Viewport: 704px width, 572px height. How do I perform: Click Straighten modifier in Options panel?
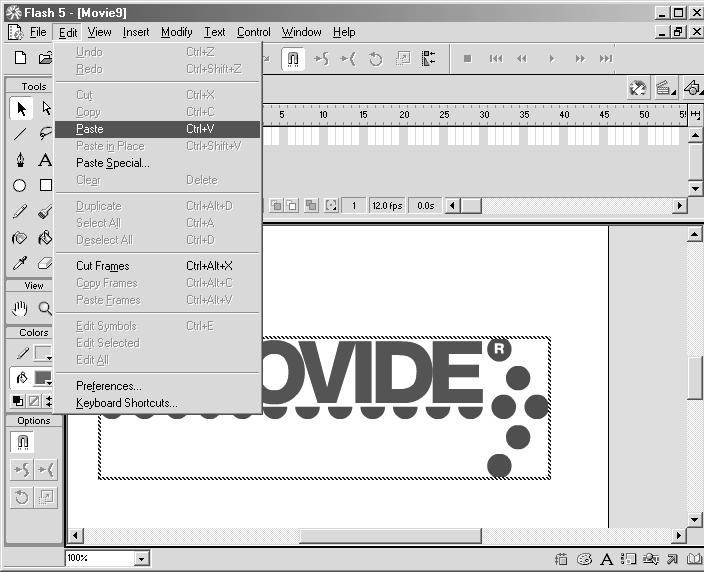[x=46, y=470]
